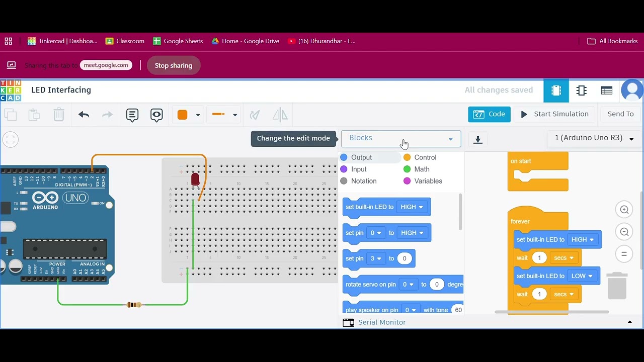This screenshot has width=644, height=362.
Task: Click the Redo arrow
Action: click(x=107, y=115)
